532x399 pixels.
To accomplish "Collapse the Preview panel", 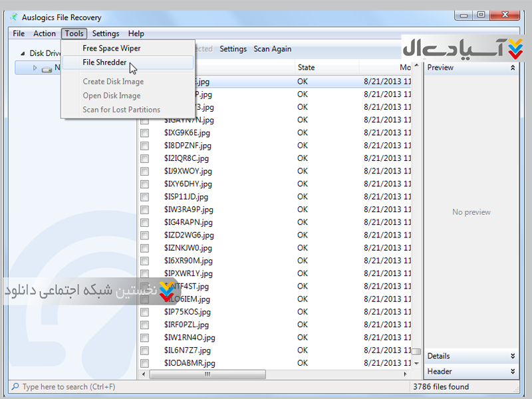I will coord(513,68).
